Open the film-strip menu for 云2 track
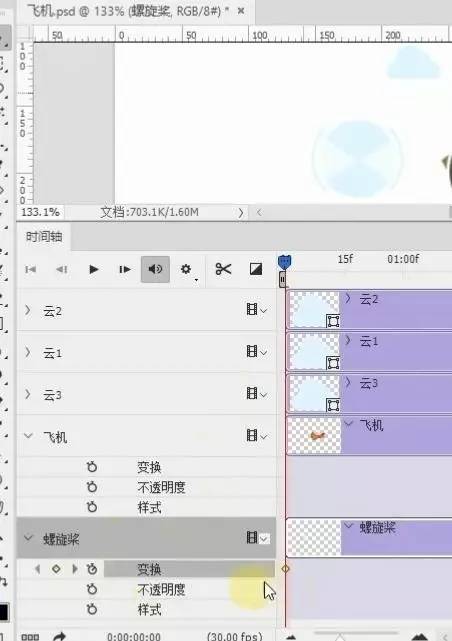This screenshot has height=641, width=452. (257, 309)
